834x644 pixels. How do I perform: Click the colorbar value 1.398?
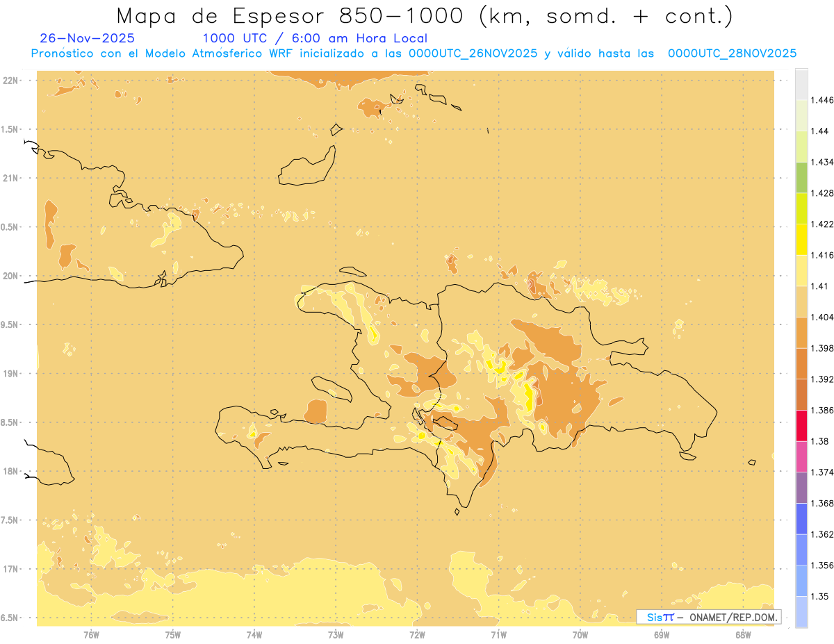tap(824, 348)
